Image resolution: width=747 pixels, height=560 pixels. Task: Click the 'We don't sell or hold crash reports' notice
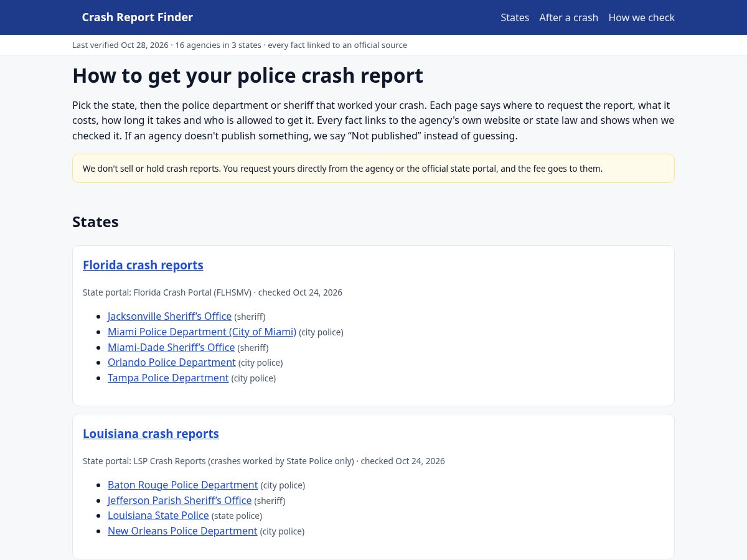pos(374,169)
